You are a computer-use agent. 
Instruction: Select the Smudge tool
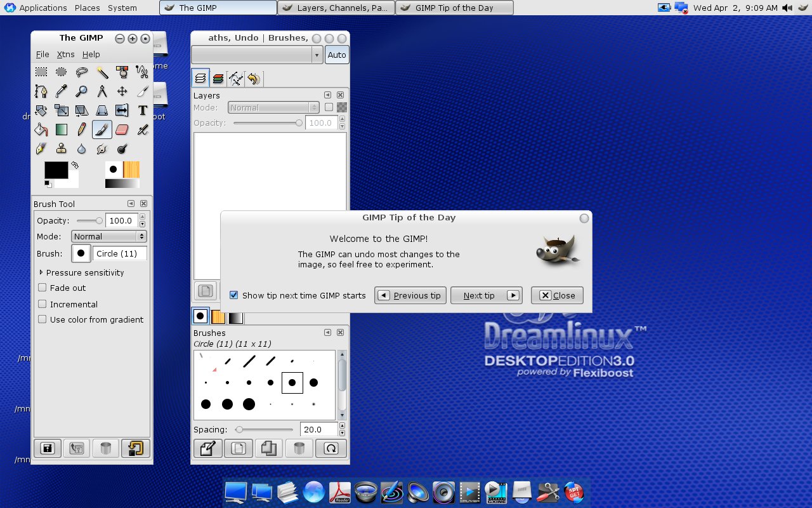click(x=102, y=149)
